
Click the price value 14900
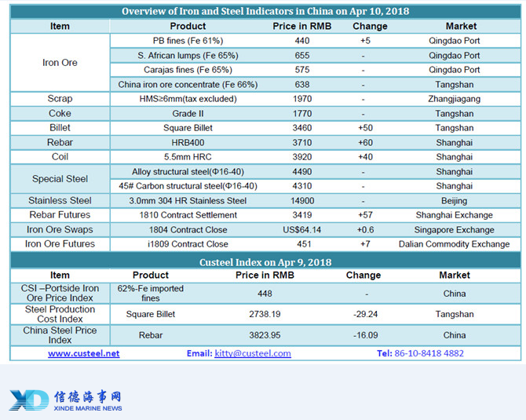click(x=302, y=201)
